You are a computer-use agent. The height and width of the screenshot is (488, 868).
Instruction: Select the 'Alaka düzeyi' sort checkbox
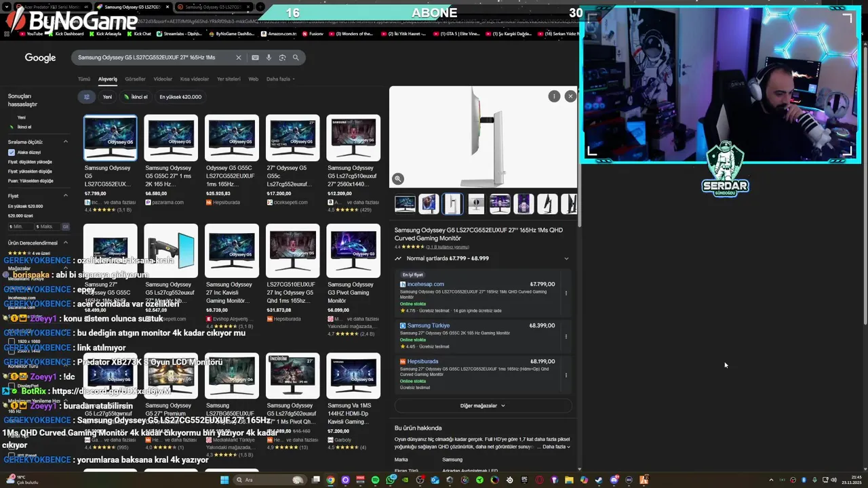(x=12, y=152)
